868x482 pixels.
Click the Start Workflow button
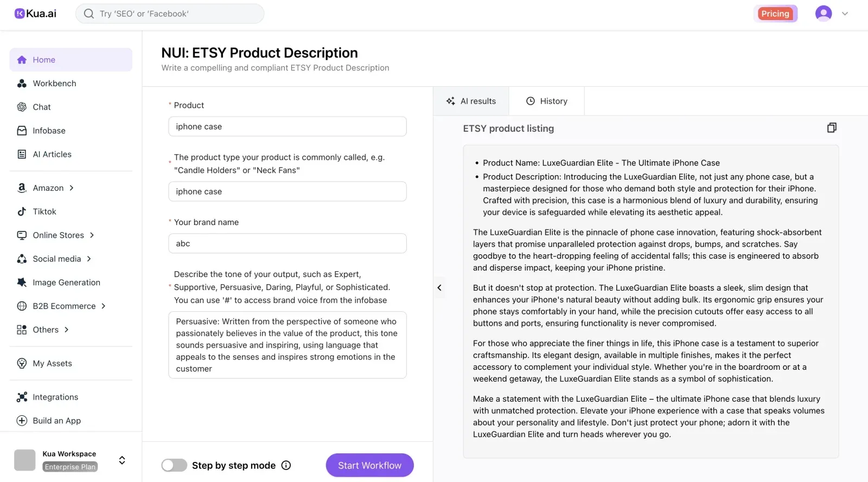[x=369, y=465]
